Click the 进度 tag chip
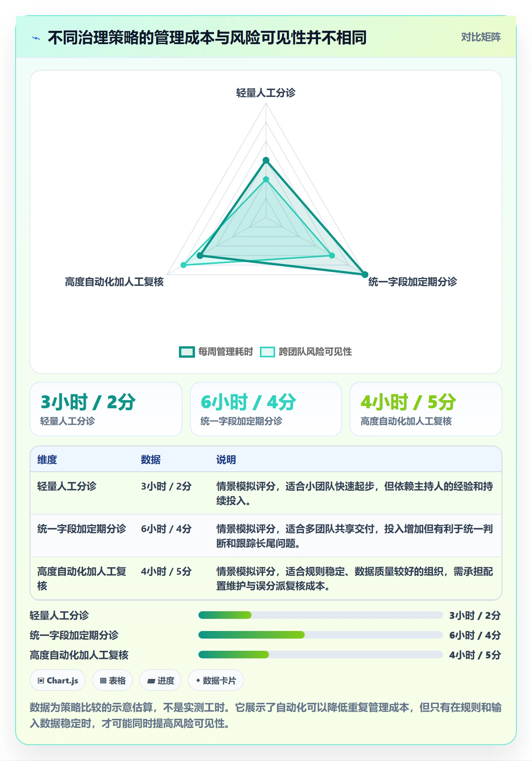 pos(160,680)
